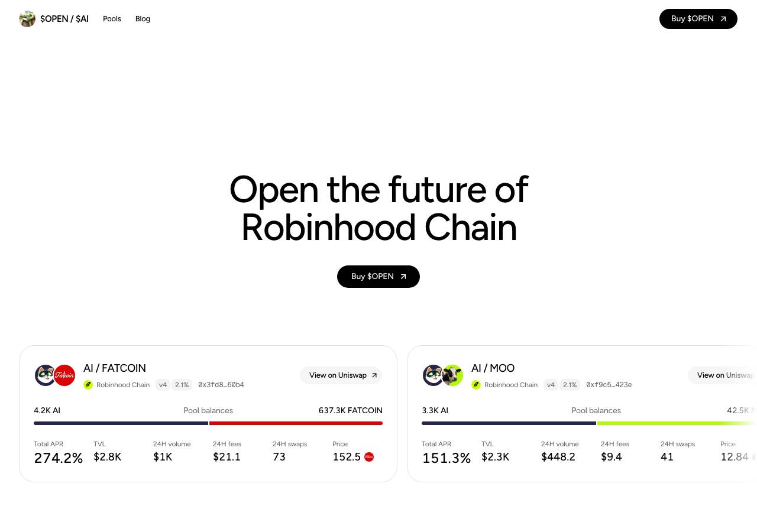Click the Buy $OPEN button in the header
757x532 pixels.
pos(698,19)
